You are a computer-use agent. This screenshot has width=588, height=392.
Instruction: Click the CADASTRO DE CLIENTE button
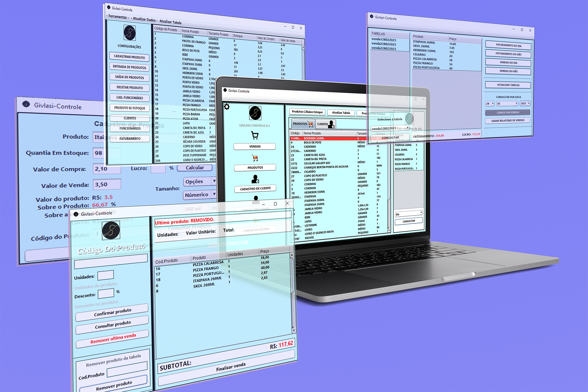tap(255, 189)
